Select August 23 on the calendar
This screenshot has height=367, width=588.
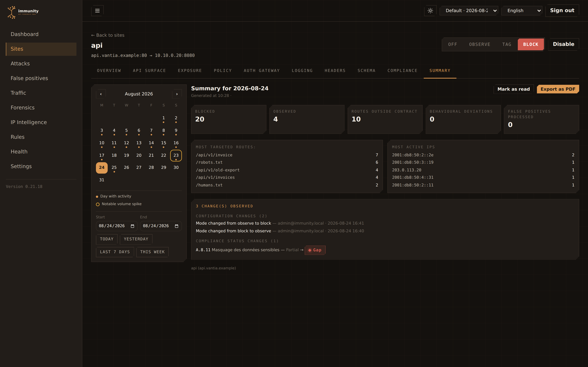[x=176, y=156]
